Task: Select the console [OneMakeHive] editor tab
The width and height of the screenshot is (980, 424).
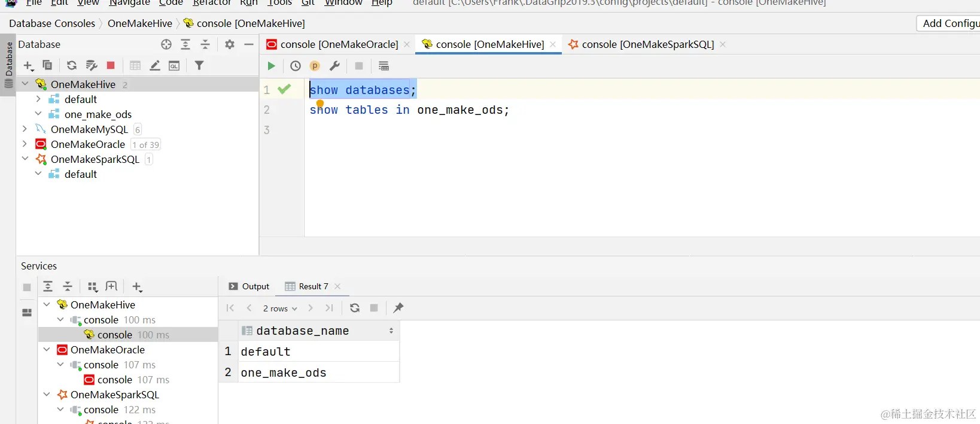Action: (490, 44)
